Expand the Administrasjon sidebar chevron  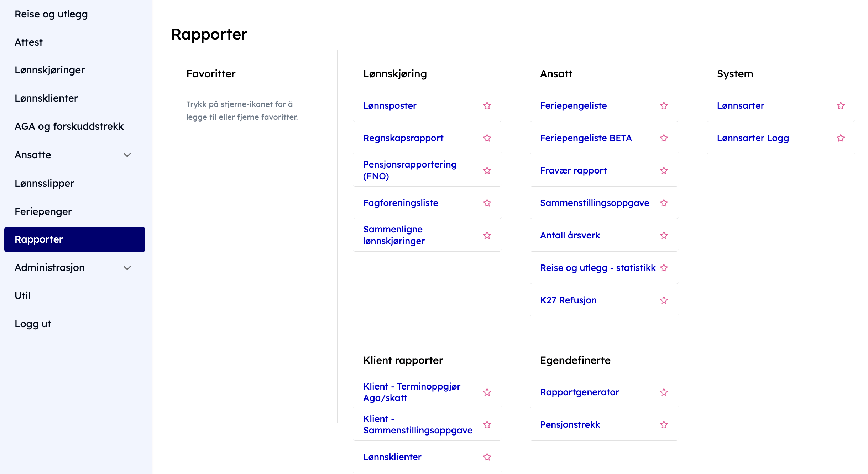click(x=127, y=268)
